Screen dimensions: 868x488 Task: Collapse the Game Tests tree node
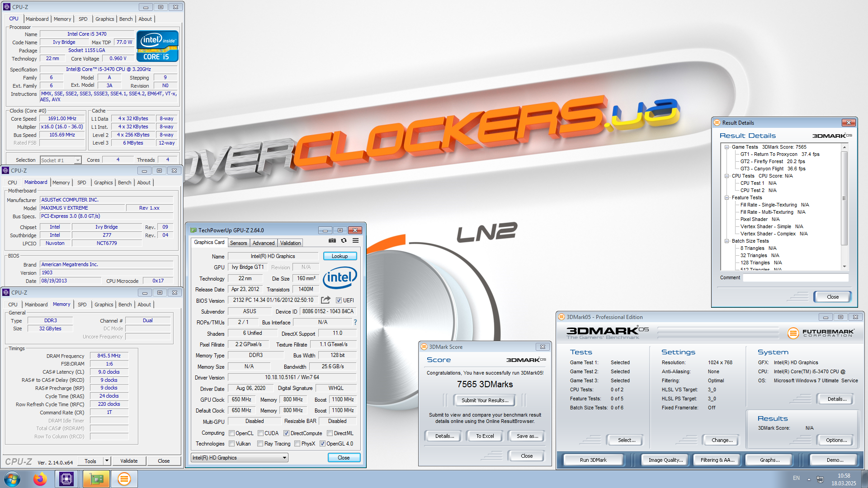pyautogui.click(x=727, y=147)
